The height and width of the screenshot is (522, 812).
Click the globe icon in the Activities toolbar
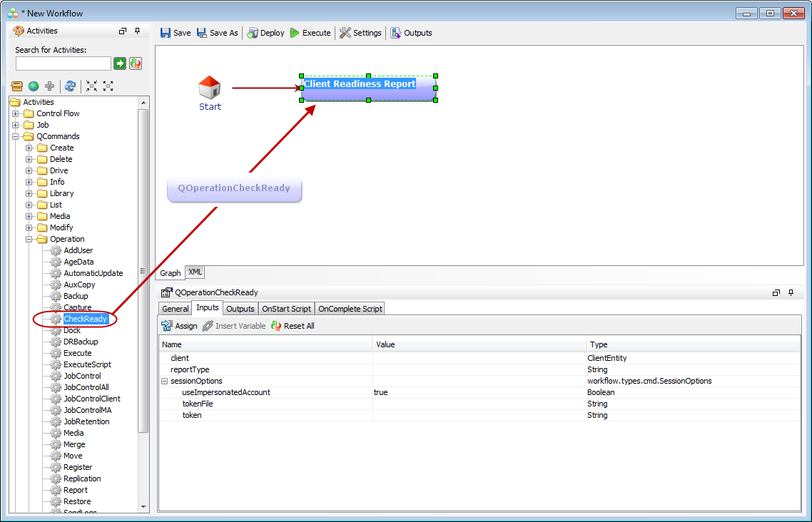34,86
